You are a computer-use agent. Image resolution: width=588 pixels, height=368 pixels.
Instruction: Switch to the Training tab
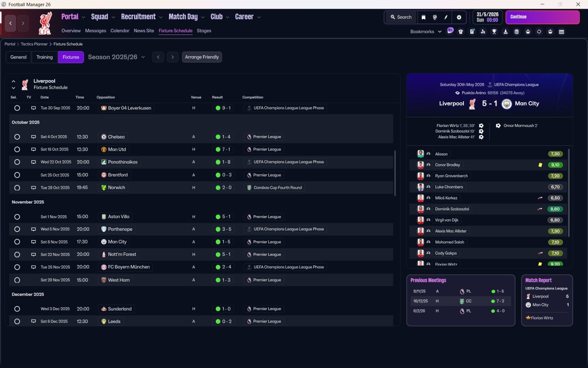(45, 57)
